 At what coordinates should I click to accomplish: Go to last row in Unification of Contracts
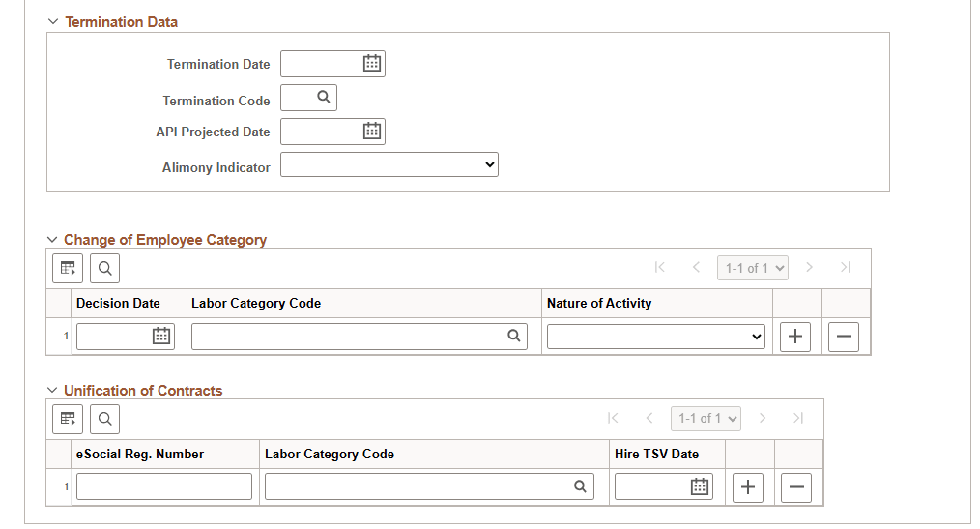(798, 419)
